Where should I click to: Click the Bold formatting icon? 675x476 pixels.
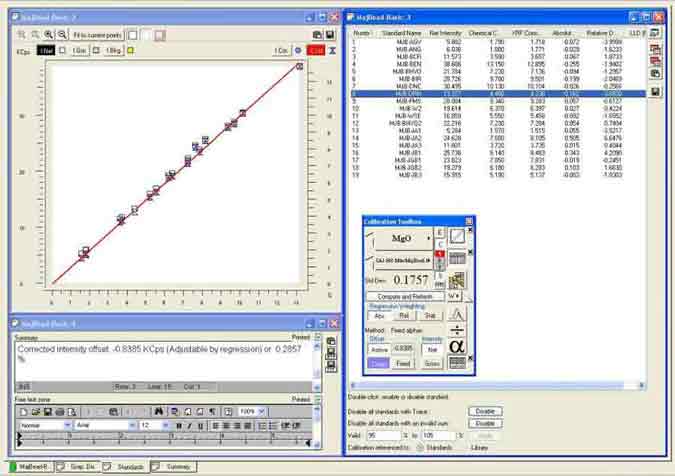178,425
